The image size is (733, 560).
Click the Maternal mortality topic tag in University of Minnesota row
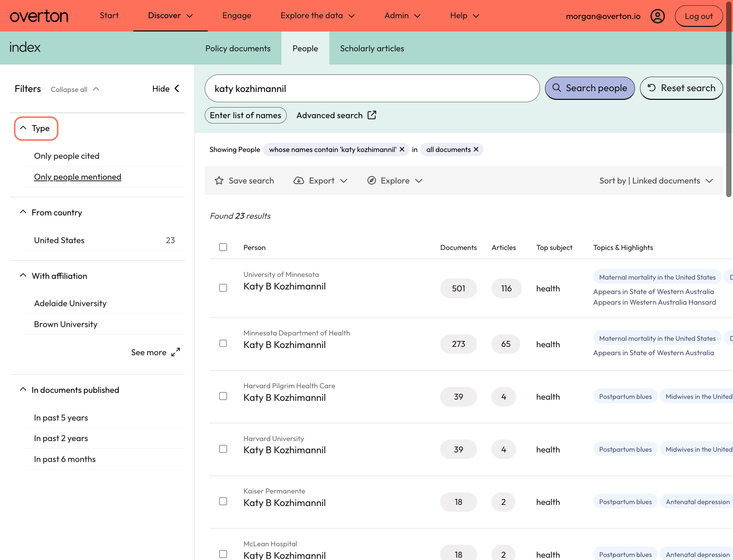(657, 277)
